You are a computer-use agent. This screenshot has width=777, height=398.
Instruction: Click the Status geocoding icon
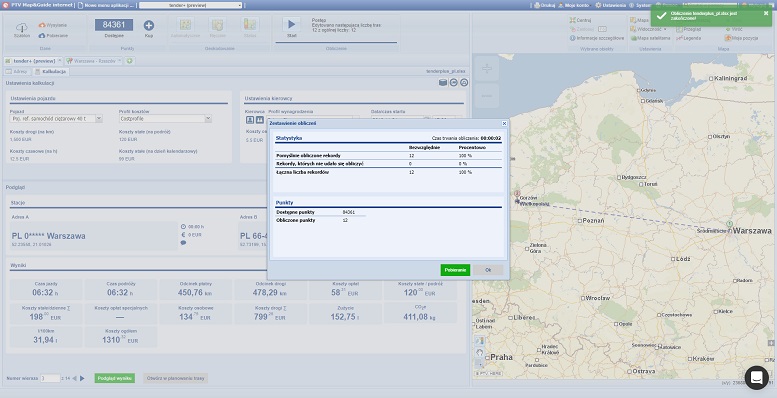coord(250,24)
